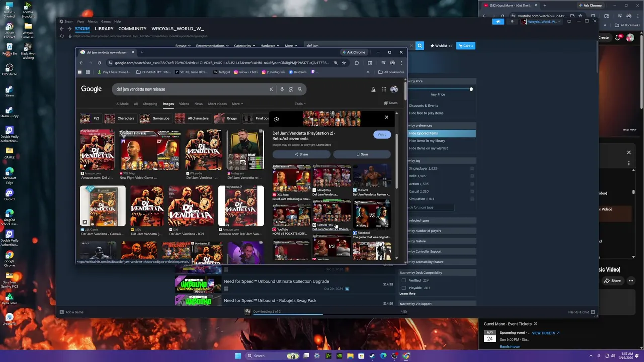
Task: Open Steam Browse dropdown menu
Action: (x=183, y=46)
